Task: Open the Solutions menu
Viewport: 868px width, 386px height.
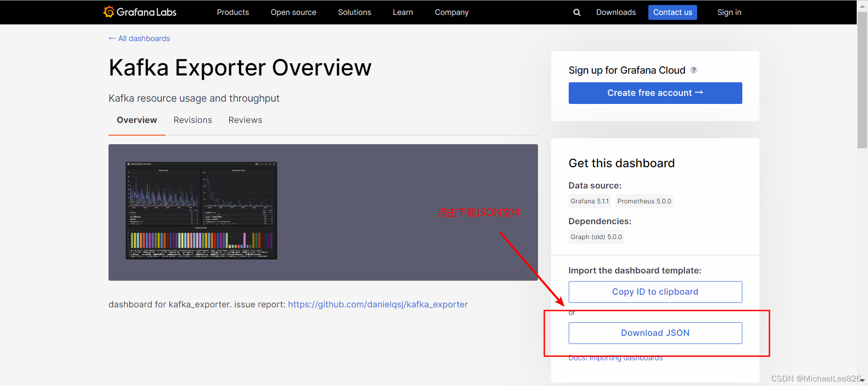Action: [x=354, y=12]
